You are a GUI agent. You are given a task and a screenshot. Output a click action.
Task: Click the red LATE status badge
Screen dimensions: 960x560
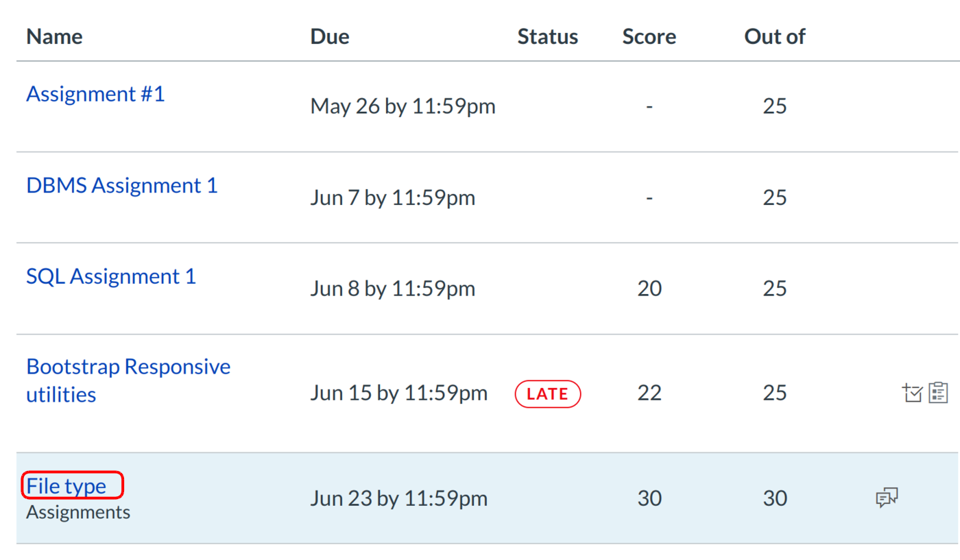tap(547, 394)
